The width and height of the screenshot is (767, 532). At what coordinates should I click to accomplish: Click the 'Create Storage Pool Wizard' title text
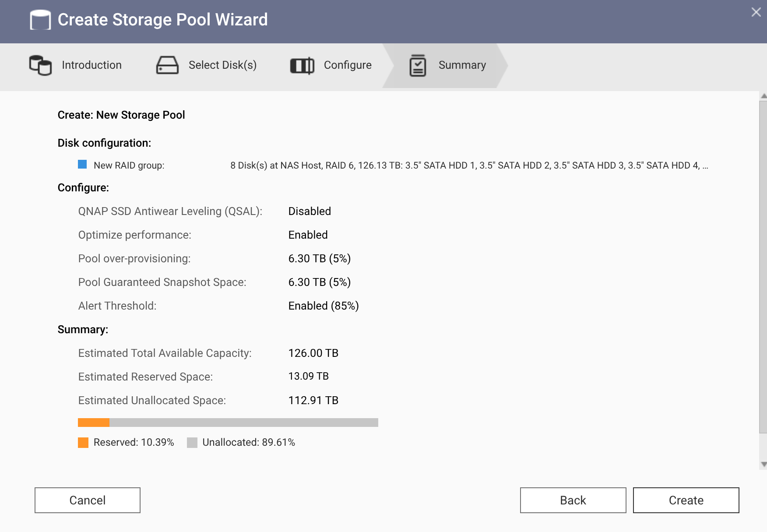[163, 20]
